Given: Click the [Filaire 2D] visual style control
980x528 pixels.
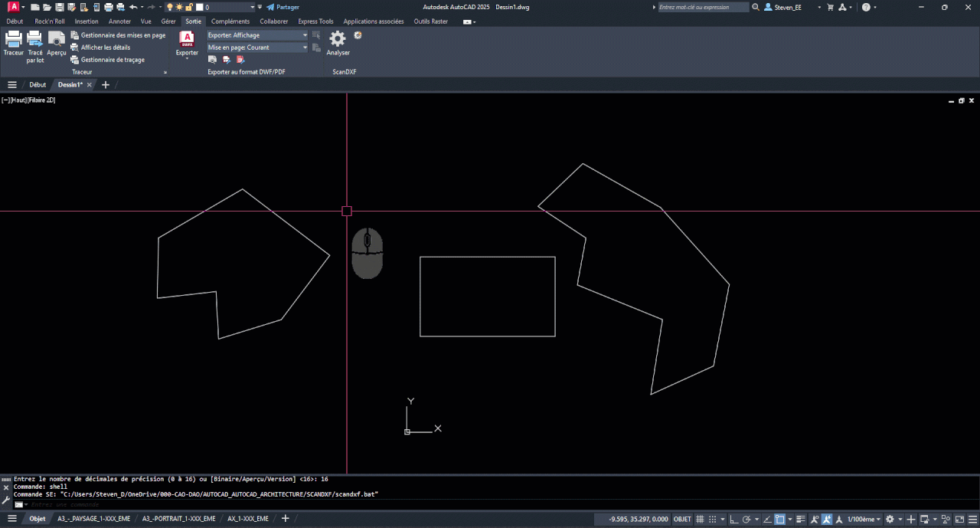Looking at the screenshot, I should [42, 100].
